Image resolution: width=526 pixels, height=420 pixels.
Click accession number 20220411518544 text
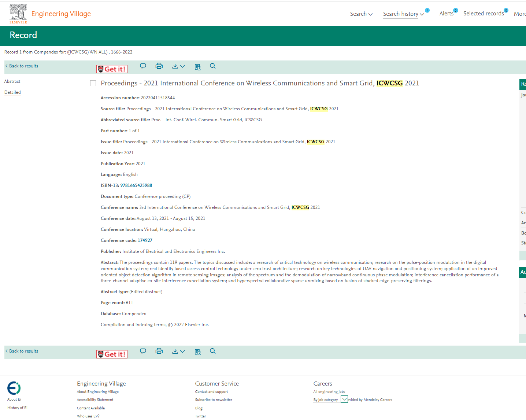(x=158, y=98)
